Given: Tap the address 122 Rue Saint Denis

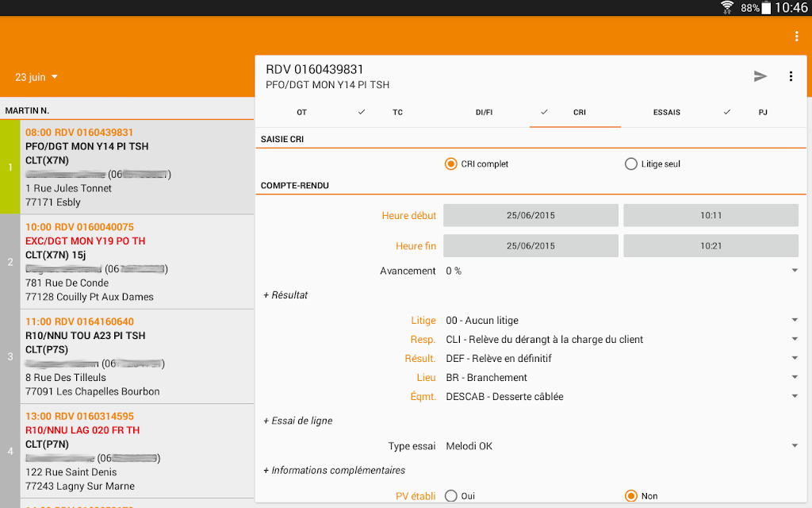Looking at the screenshot, I should [71, 472].
